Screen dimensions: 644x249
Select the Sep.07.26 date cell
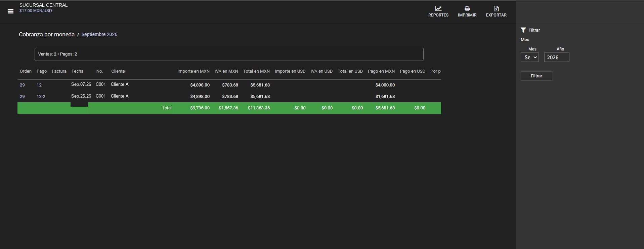click(x=81, y=84)
